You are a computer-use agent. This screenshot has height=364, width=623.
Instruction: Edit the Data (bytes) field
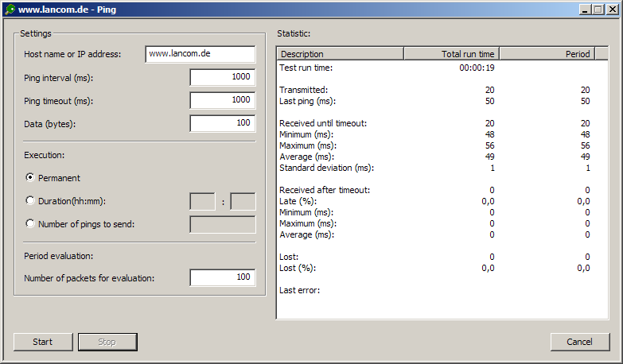(x=222, y=123)
